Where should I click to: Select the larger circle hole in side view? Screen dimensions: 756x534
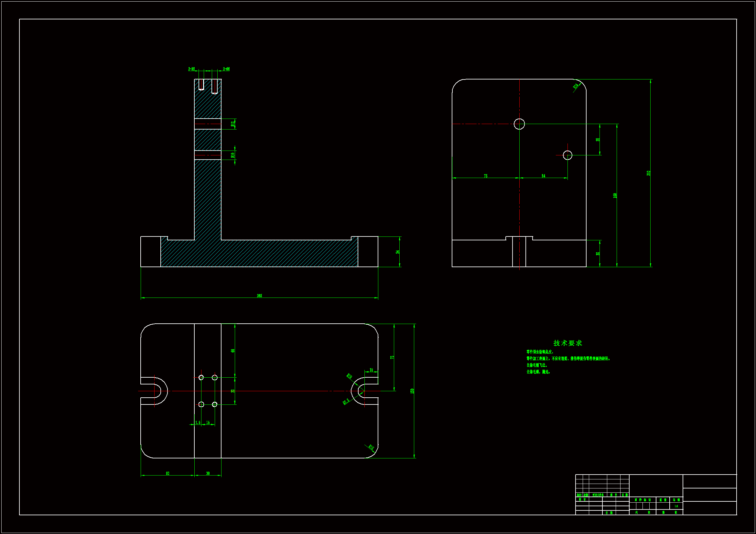coord(519,124)
